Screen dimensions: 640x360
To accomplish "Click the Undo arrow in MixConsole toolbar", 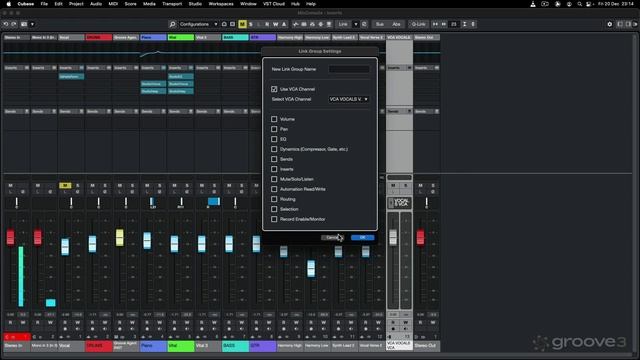I will (6, 24).
